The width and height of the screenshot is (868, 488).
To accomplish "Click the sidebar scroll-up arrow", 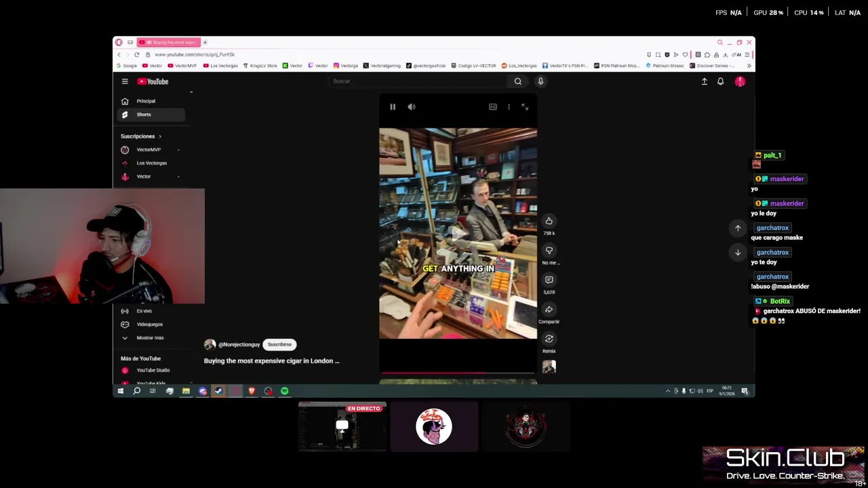I will click(x=191, y=92).
